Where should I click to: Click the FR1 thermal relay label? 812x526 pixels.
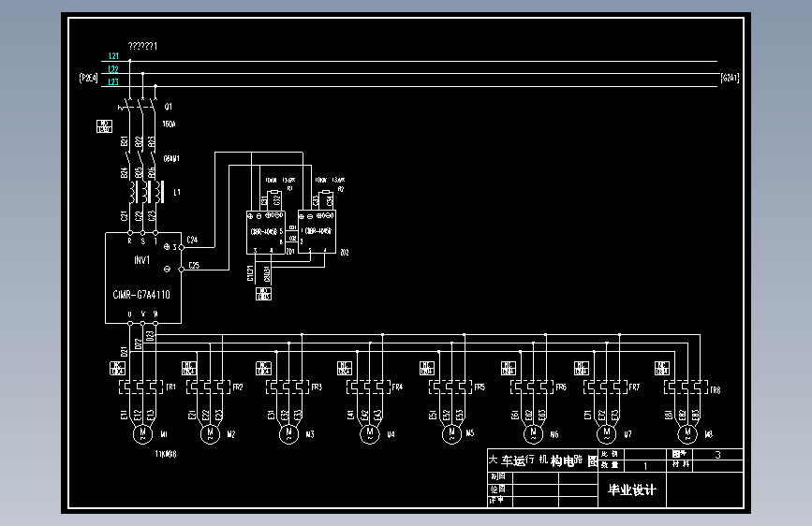170,387
